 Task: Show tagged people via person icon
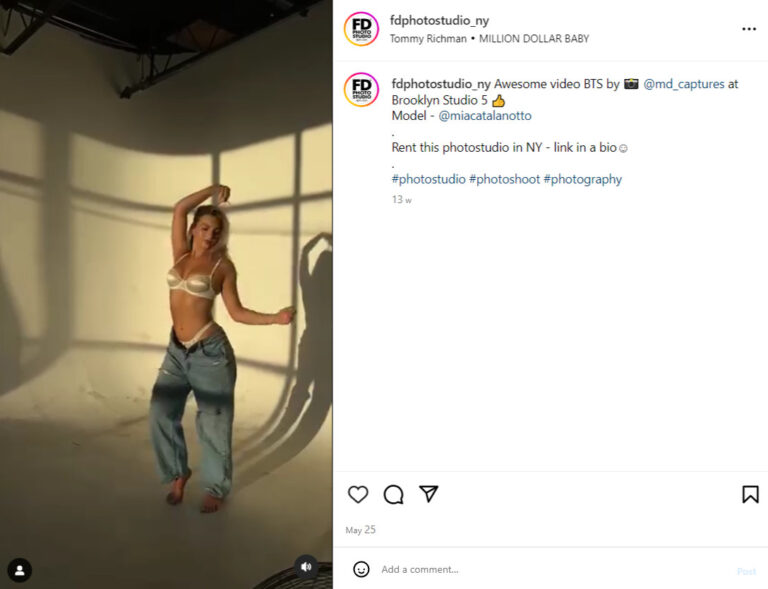[x=20, y=570]
